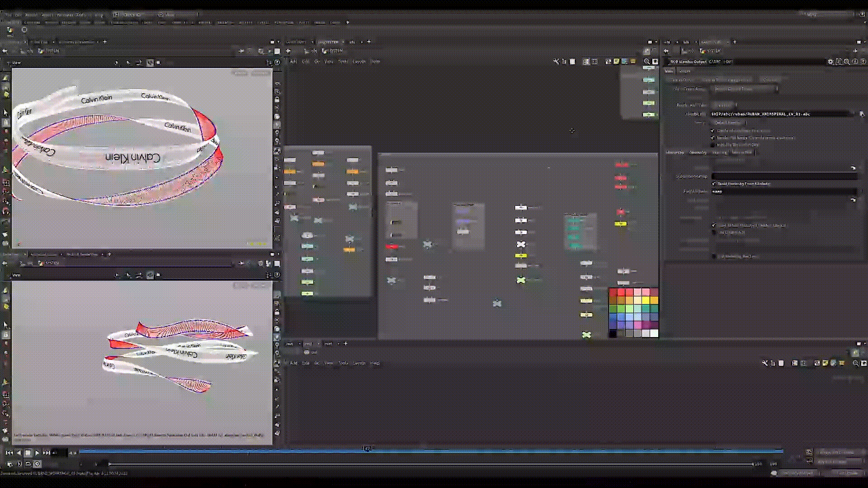Open the Windows menu in main menu bar
Viewport: 868px width, 488px height.
[65, 14]
